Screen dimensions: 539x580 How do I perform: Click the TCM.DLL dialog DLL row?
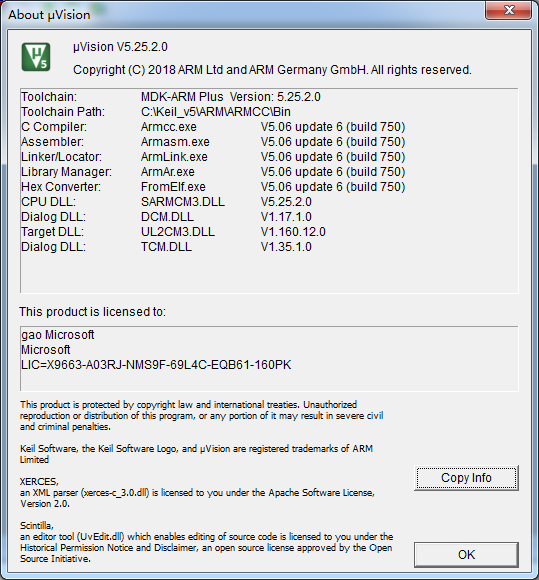166,247
